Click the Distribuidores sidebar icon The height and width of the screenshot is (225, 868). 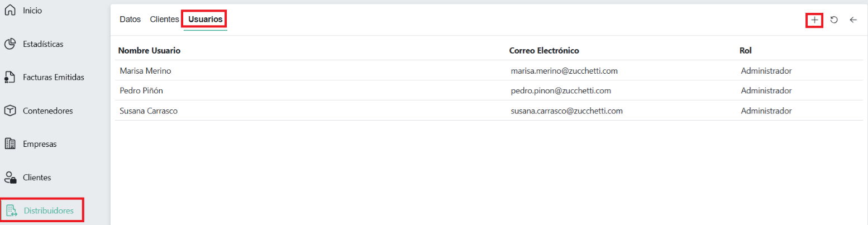click(11, 210)
